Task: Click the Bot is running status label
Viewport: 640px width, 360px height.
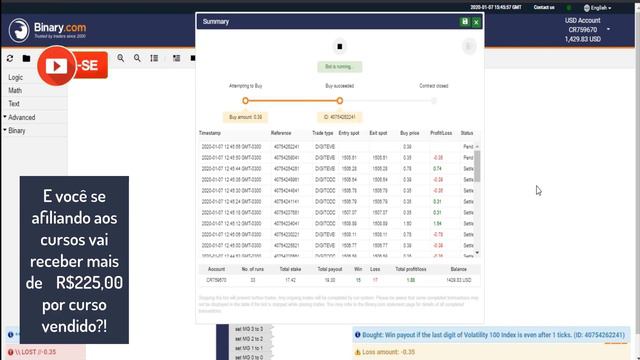Action: point(340,67)
